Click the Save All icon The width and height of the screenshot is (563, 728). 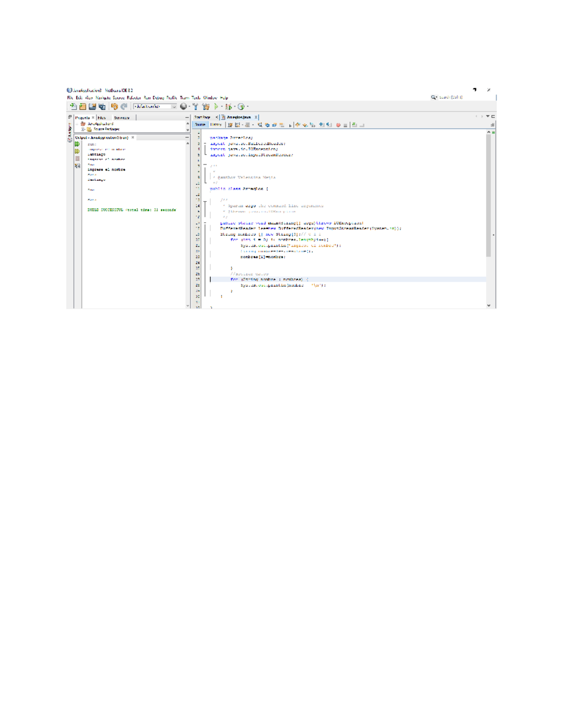coord(102,107)
